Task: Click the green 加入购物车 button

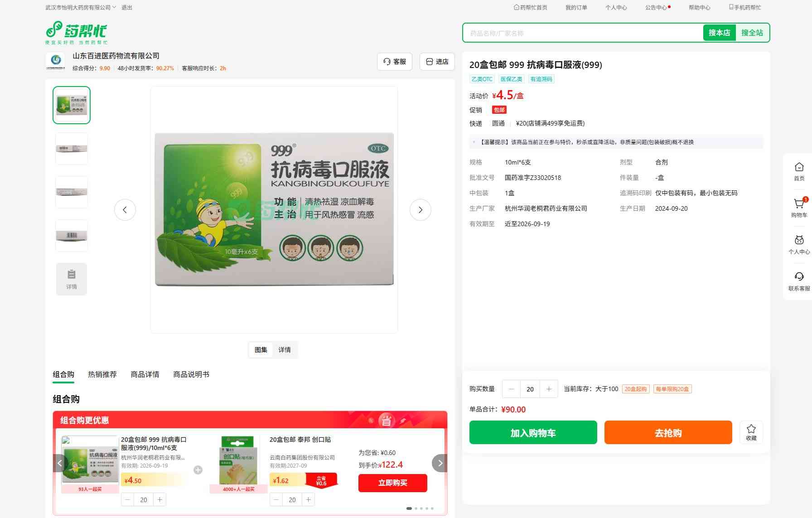Action: (533, 433)
